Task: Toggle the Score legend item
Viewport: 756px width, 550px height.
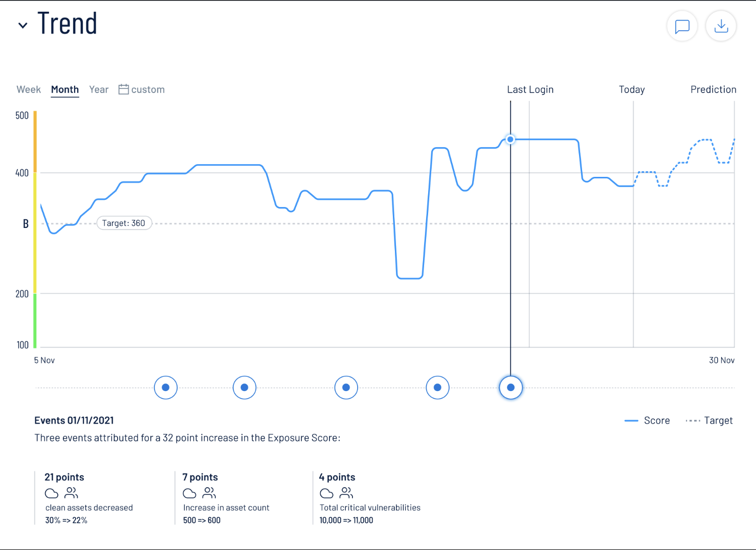Action: point(647,420)
